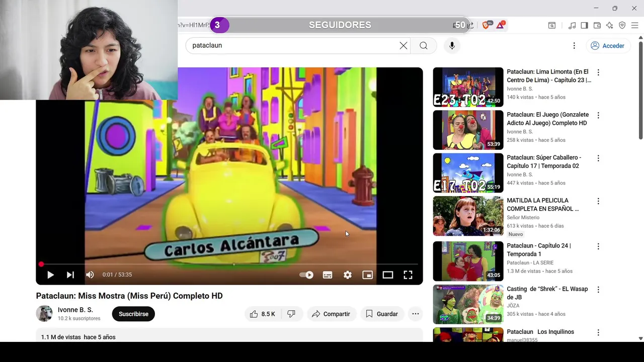Image resolution: width=644 pixels, height=362 pixels.
Task: Click the video title Pataclaun: Miss Mostra
Action: (129, 296)
